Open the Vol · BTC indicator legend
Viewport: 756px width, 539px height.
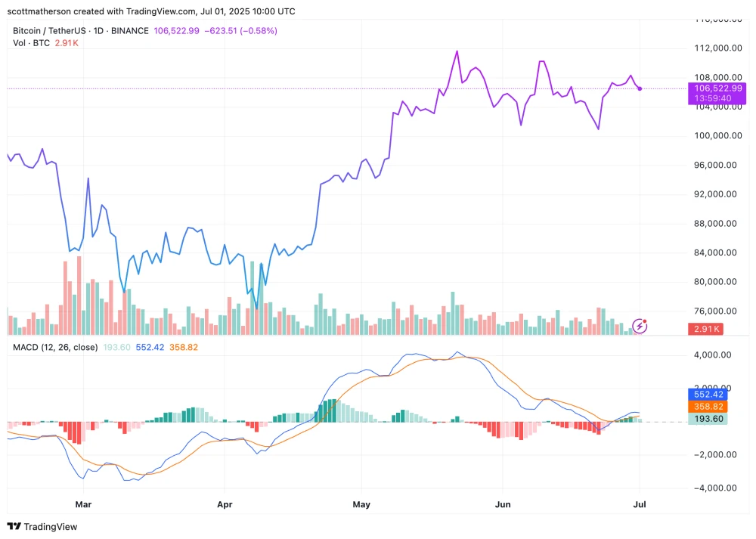click(31, 43)
